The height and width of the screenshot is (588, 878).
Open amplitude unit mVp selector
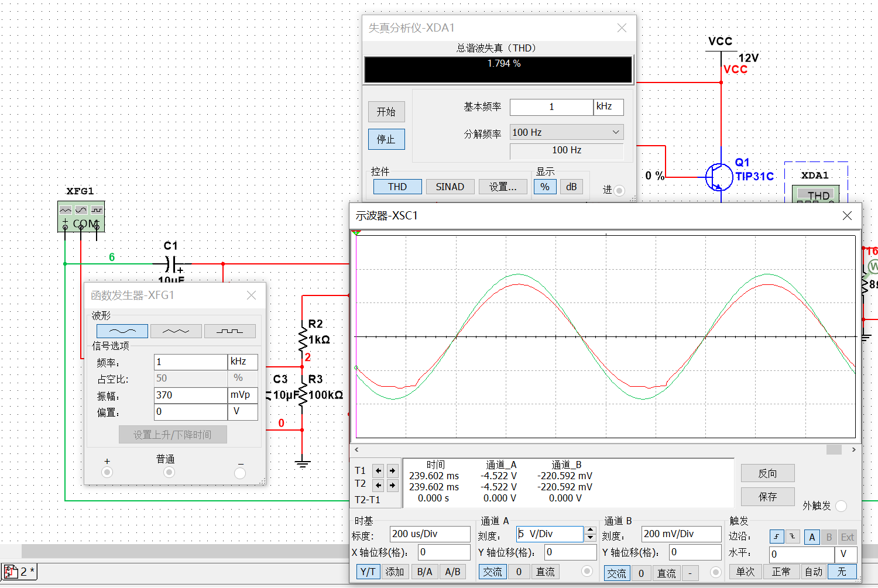coord(242,395)
